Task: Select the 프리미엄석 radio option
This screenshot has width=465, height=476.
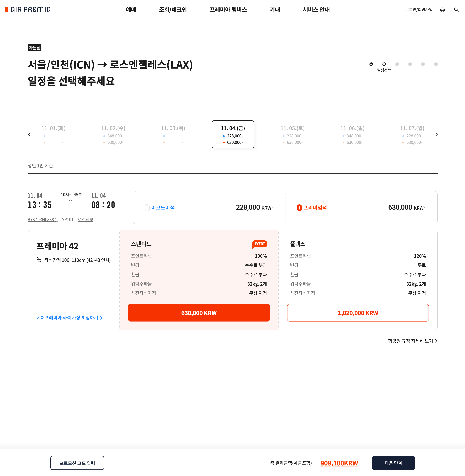Action: click(x=299, y=208)
